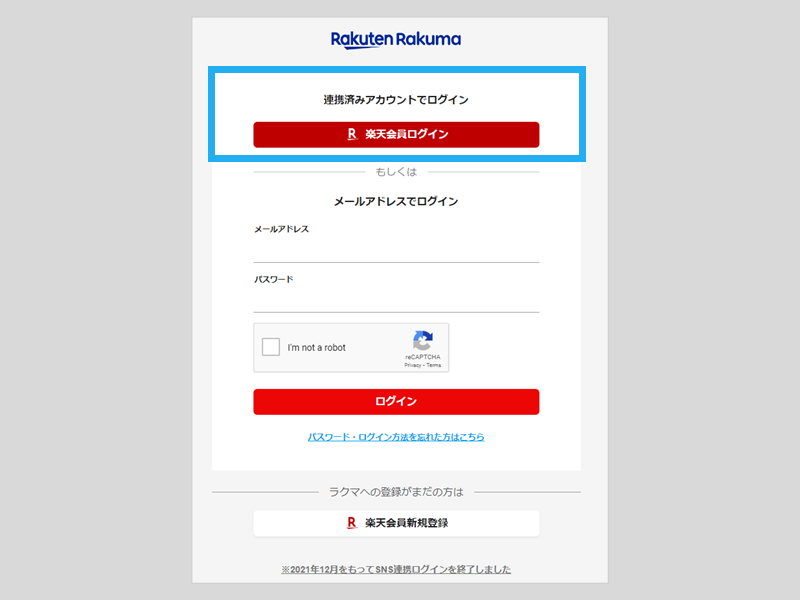Image resolution: width=800 pixels, height=600 pixels.
Task: Click the 楽天会員ログイン red button
Action: pyautogui.click(x=396, y=135)
